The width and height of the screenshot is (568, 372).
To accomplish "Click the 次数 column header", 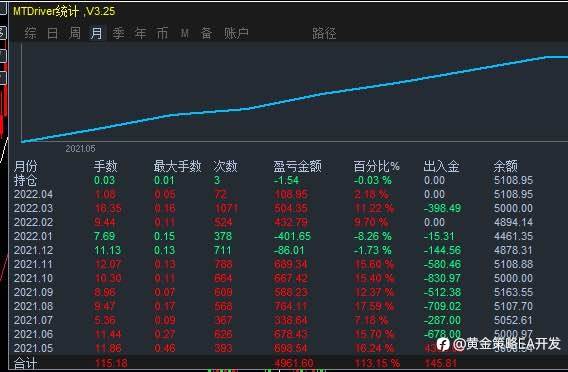I will coord(225,166).
